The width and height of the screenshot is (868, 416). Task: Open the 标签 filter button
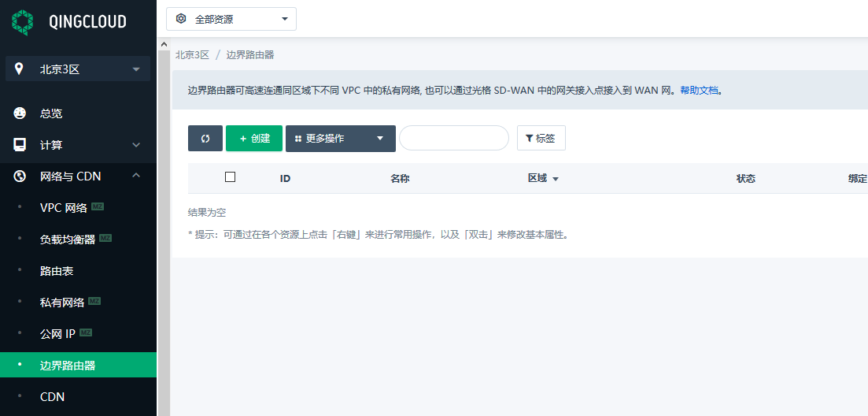click(541, 138)
